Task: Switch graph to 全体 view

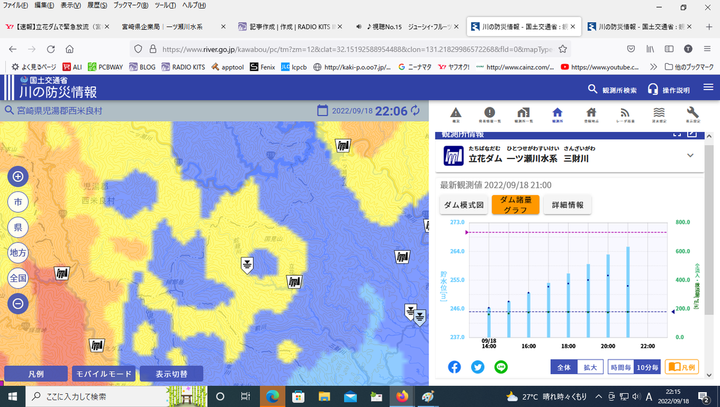Action: click(564, 367)
